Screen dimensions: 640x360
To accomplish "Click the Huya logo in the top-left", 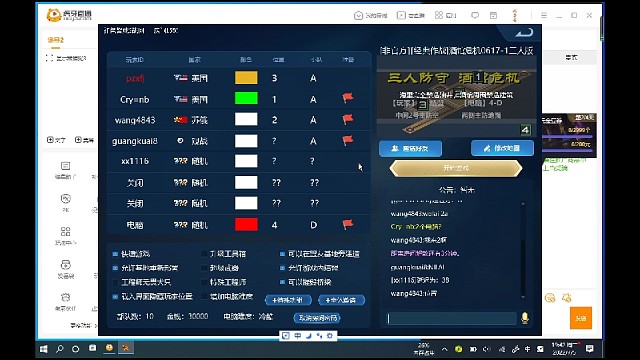I will tap(69, 15).
